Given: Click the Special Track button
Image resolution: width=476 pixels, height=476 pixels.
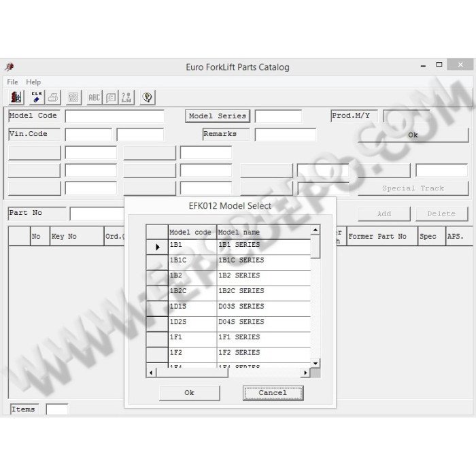Looking at the screenshot, I should point(413,188).
